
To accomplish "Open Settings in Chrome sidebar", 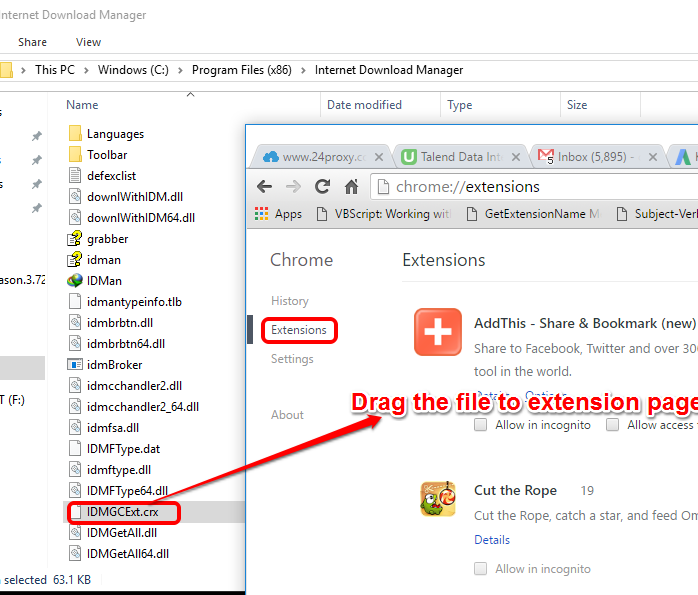I will (292, 359).
